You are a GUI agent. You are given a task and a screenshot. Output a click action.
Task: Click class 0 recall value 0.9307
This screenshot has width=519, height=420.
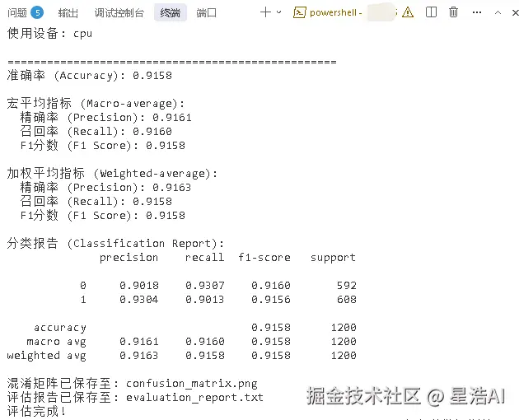coord(205,285)
